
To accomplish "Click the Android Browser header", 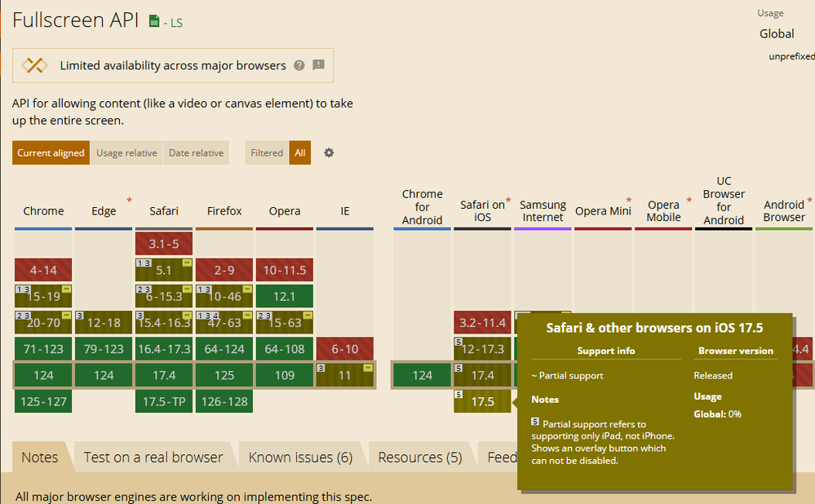I will [x=784, y=211].
